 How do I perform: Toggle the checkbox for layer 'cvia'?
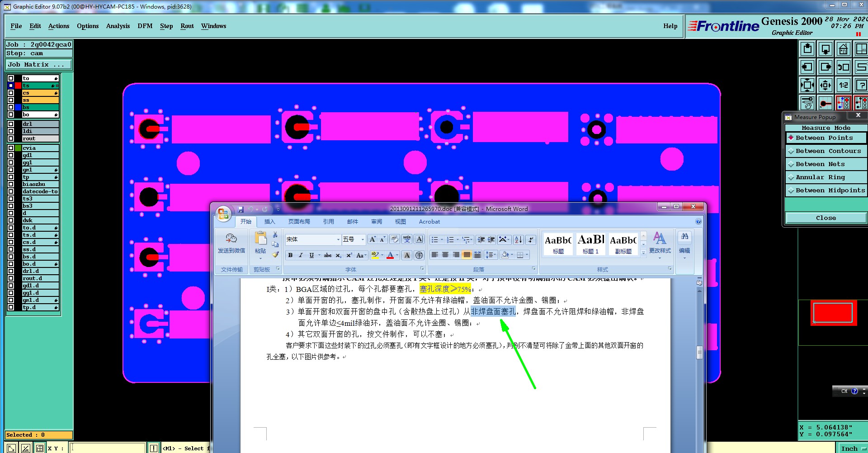coord(11,148)
